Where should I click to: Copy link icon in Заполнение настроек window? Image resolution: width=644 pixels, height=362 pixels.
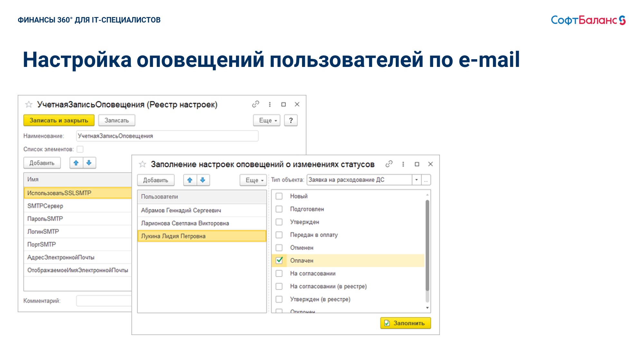(x=389, y=164)
